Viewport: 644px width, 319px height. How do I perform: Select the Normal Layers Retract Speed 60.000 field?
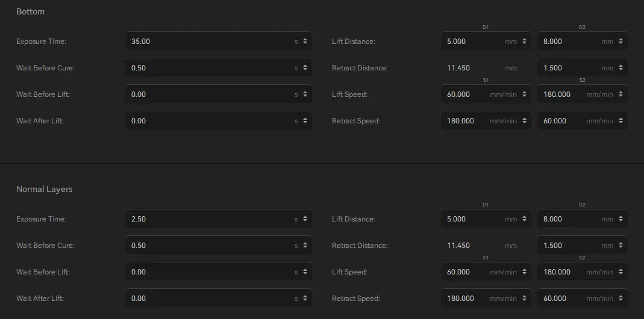[x=583, y=298]
